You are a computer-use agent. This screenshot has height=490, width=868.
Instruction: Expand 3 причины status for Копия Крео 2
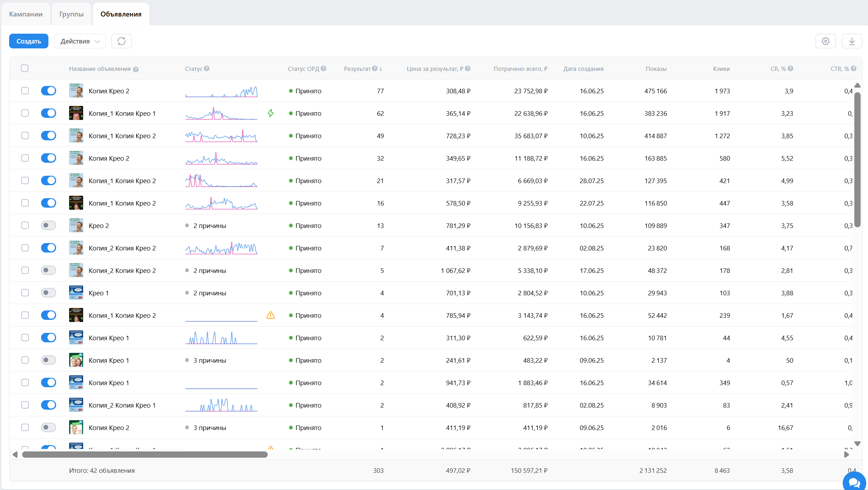pyautogui.click(x=209, y=428)
